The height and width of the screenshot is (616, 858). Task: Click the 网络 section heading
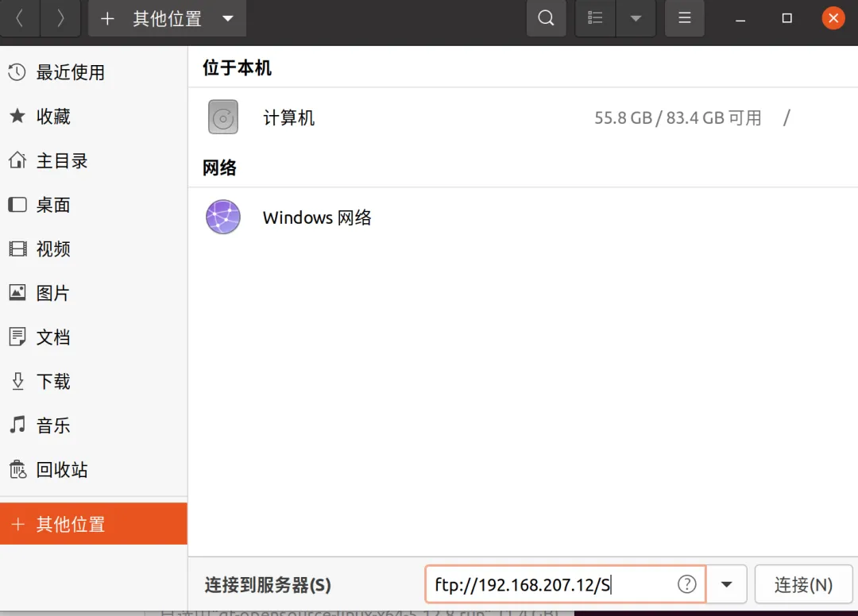[x=219, y=167]
